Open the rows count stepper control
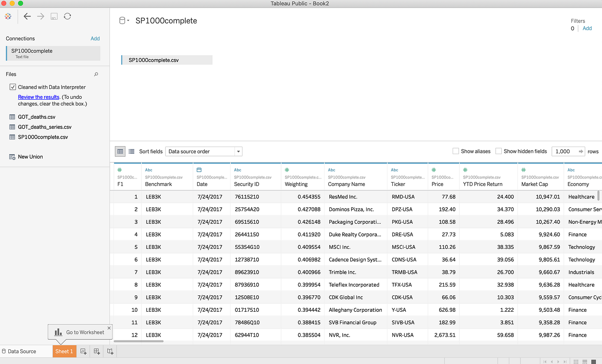Viewport: 602px width, 364px height. click(581, 151)
